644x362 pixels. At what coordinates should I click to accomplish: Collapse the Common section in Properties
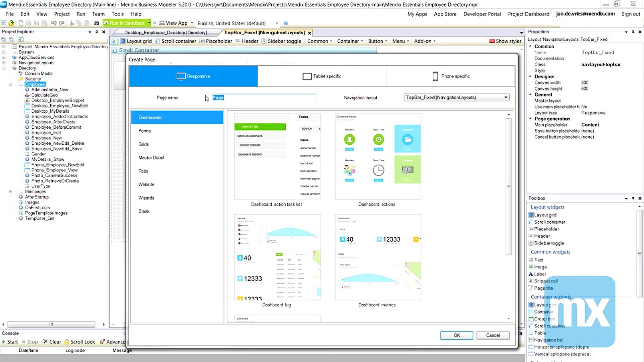tap(530, 46)
